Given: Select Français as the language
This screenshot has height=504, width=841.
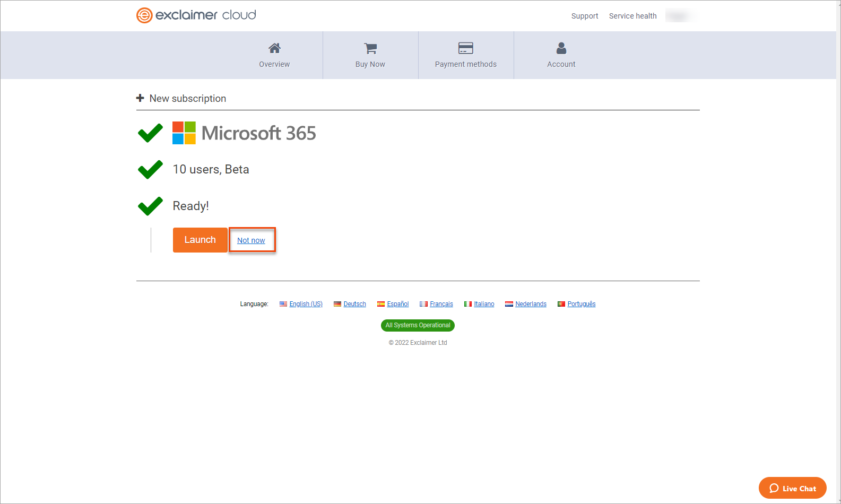Looking at the screenshot, I should [x=441, y=304].
